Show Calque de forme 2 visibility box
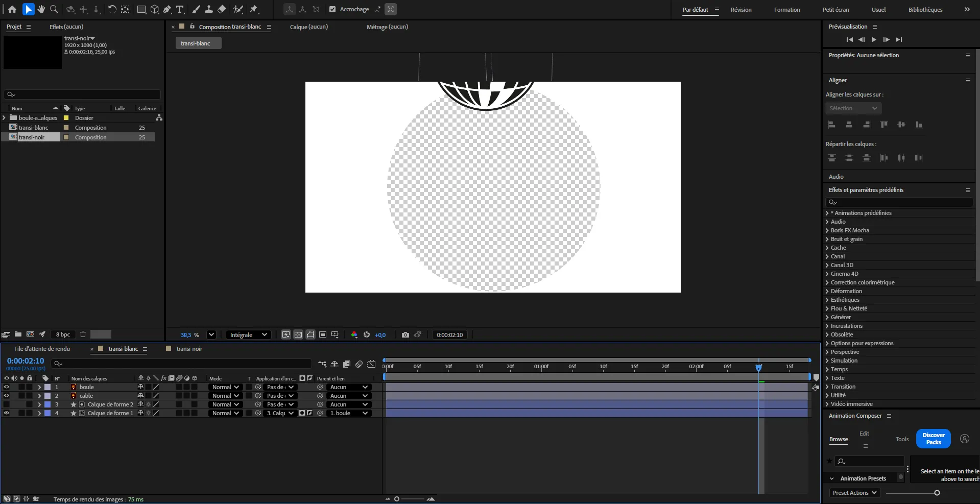Screen dimensions: 980x504 tap(7, 404)
